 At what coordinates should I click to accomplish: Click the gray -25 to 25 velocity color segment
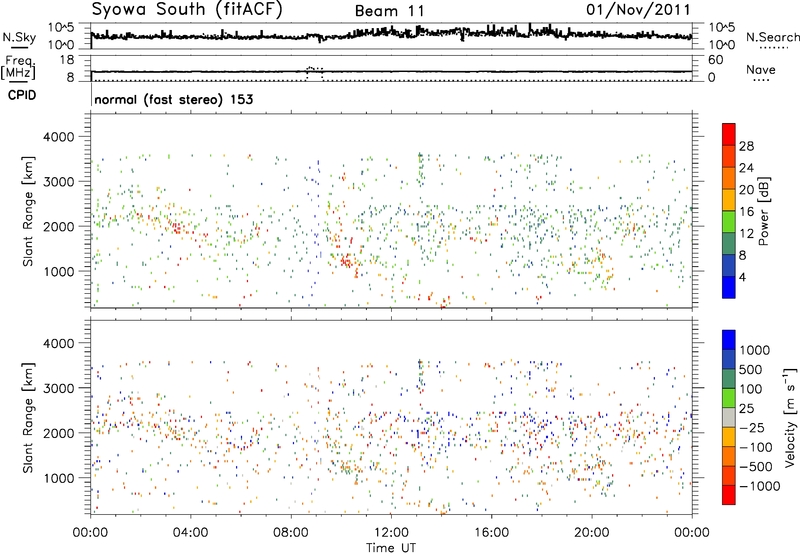point(729,417)
